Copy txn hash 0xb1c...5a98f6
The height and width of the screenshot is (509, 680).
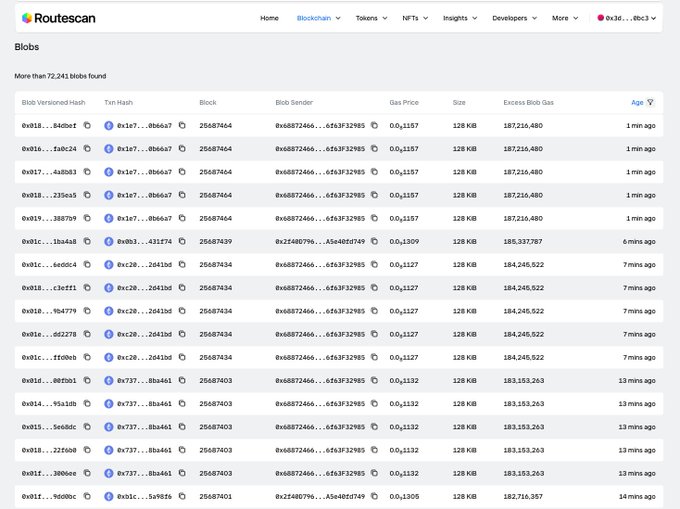point(182,496)
